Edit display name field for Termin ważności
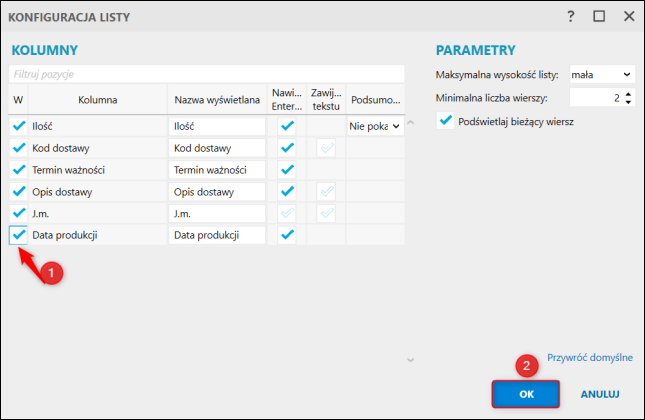This screenshot has width=645, height=420. 217,170
